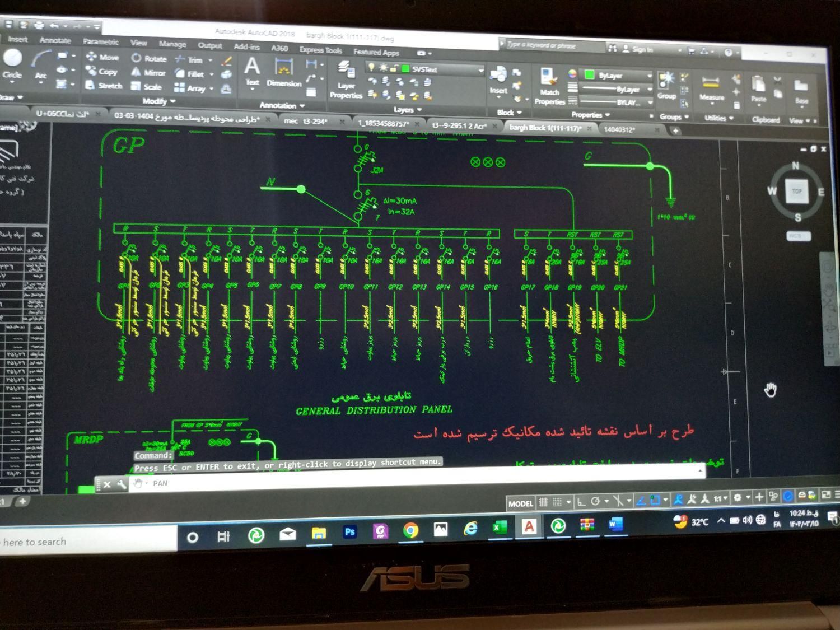Image resolution: width=840 pixels, height=630 pixels.
Task: Toggle object snap tracking in status bar
Action: (642, 500)
